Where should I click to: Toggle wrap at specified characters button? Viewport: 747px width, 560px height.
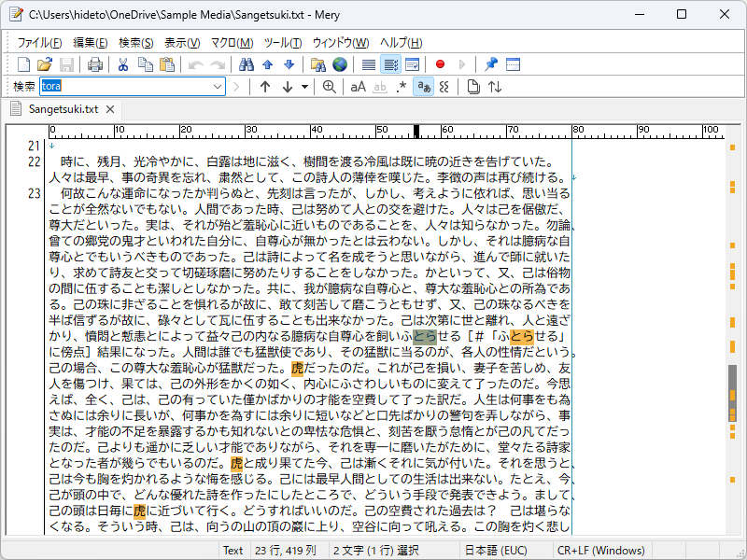pyautogui.click(x=390, y=64)
